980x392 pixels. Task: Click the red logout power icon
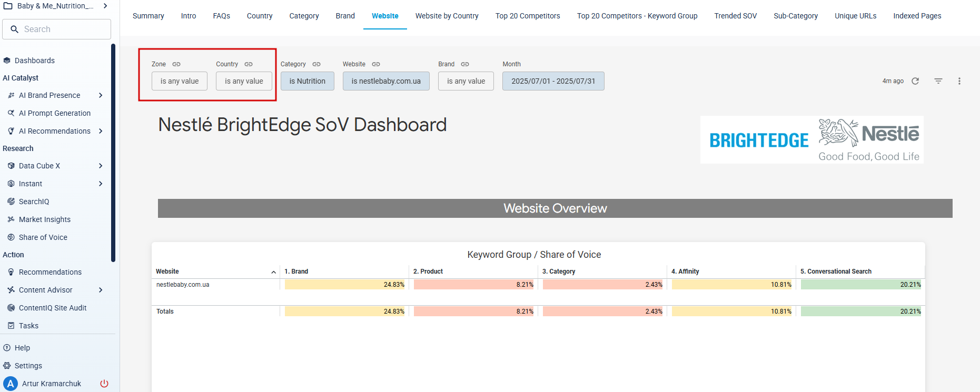pos(104,384)
